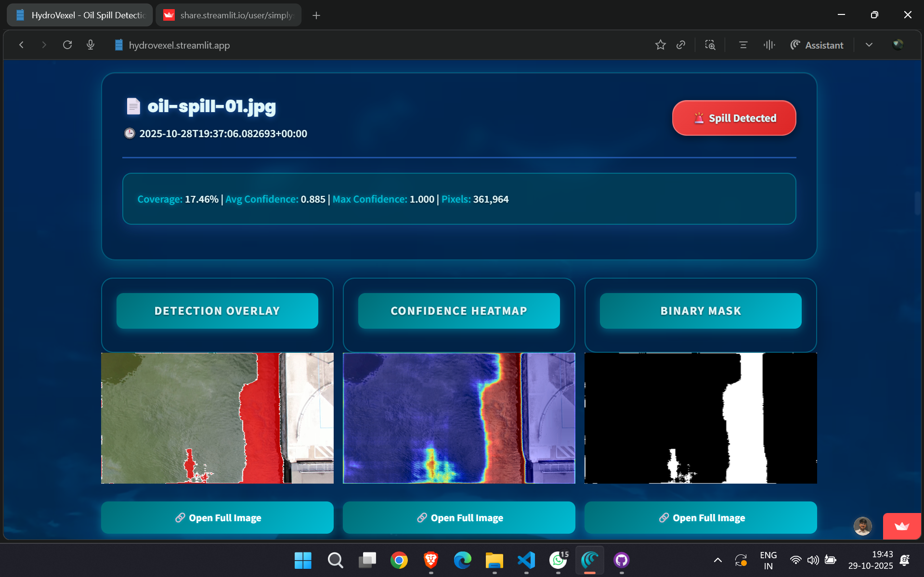Open Full Image under Binary Mask
This screenshot has width=924, height=577.
pyautogui.click(x=700, y=517)
